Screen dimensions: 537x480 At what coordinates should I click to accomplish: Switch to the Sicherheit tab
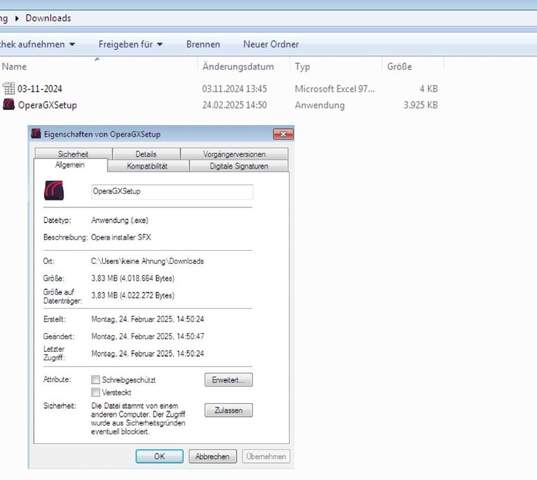pyautogui.click(x=73, y=154)
